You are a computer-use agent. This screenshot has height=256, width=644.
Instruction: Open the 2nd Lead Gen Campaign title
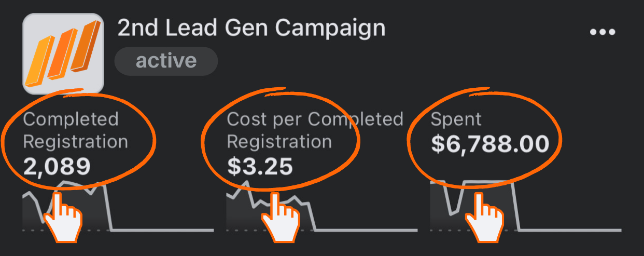[251, 27]
